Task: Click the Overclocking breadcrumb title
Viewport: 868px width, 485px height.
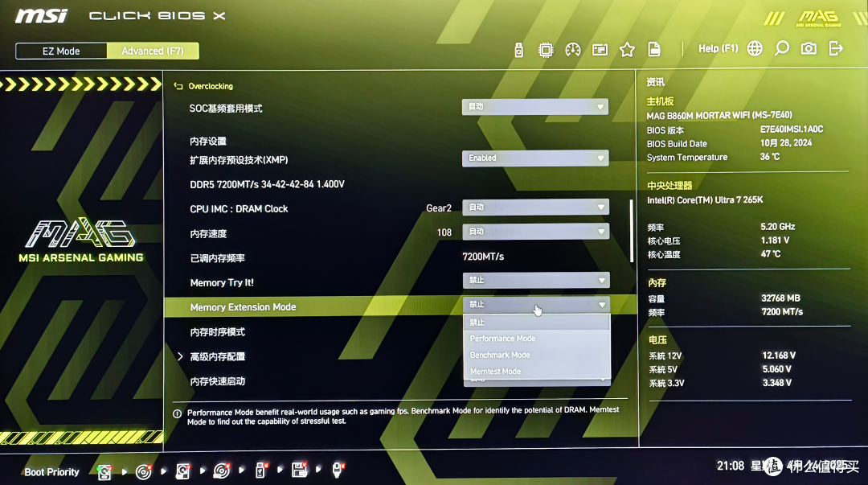Action: pyautogui.click(x=211, y=87)
